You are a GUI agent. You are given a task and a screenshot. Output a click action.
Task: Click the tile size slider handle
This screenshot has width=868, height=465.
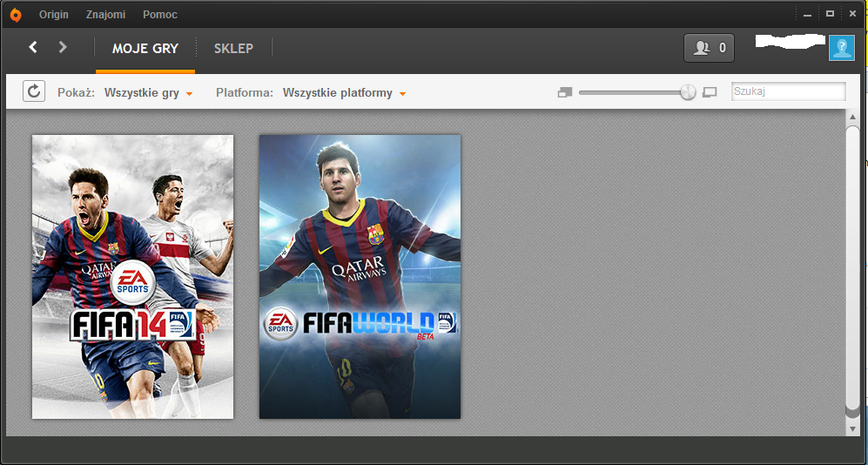(688, 92)
